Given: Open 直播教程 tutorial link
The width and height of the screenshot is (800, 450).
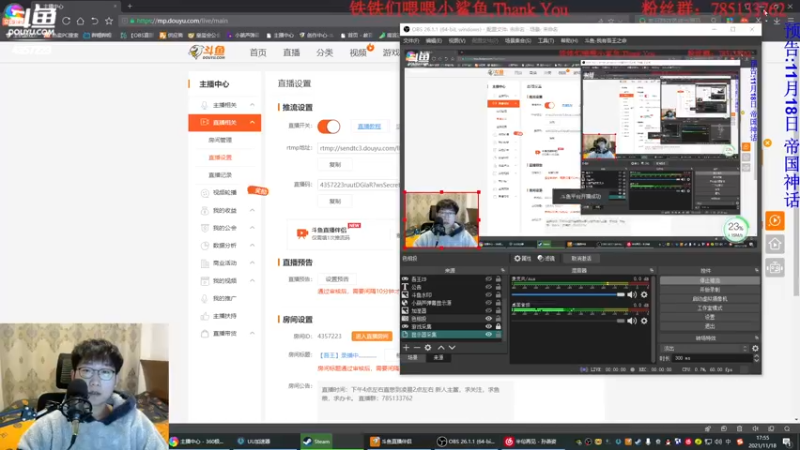Looking at the screenshot, I should point(369,127).
